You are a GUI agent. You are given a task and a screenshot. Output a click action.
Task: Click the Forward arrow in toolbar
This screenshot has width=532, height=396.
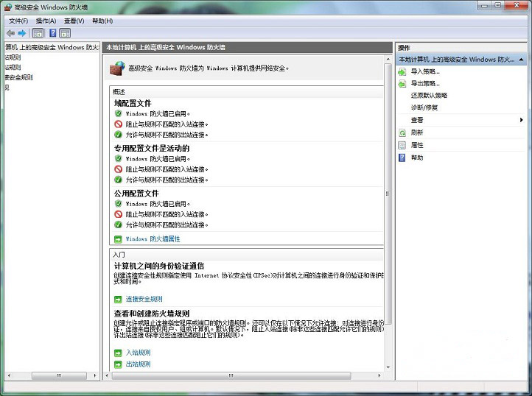coord(21,33)
